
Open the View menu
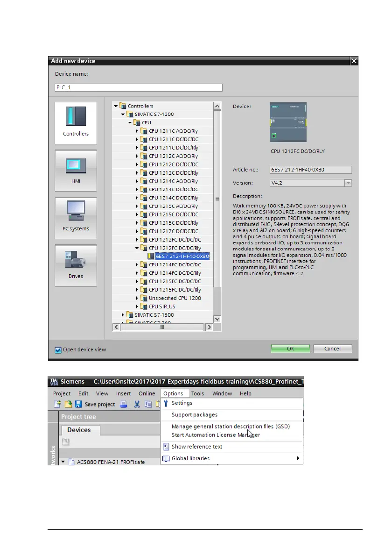(x=102, y=393)
